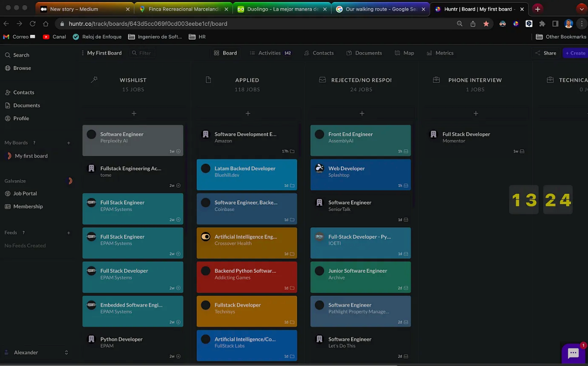Open My First Board options menu
Screen dimensions: 588x366
point(83,53)
